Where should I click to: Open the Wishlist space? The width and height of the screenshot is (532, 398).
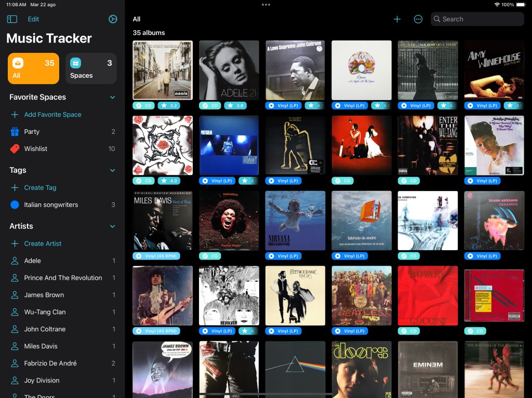62,148
